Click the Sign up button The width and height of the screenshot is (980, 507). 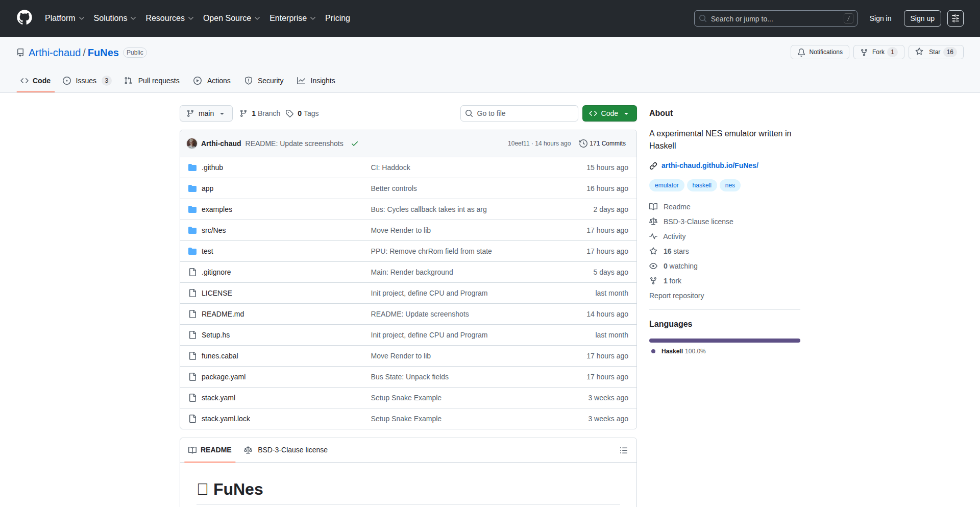tap(922, 18)
